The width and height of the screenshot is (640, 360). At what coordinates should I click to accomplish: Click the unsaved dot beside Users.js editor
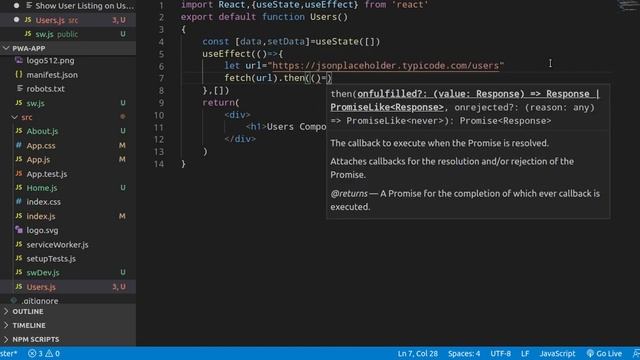pyautogui.click(x=16, y=20)
